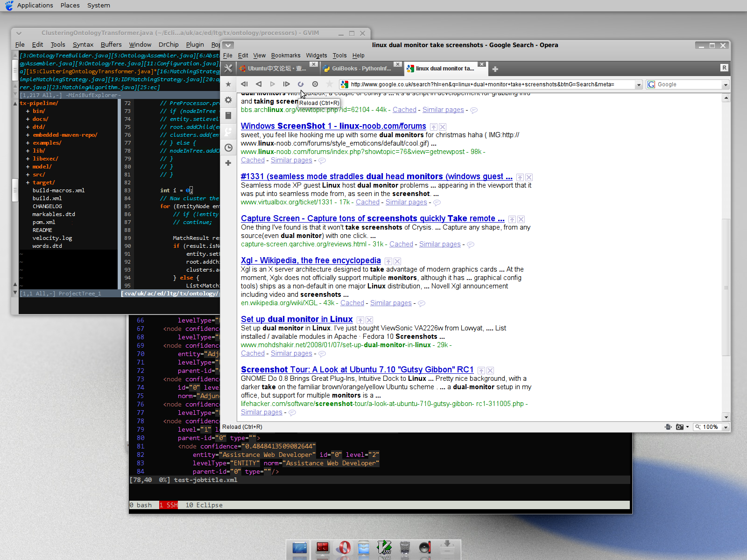Click the Forward arrow in Opera toolbar
This screenshot has height=560, width=747.
pos(273,84)
